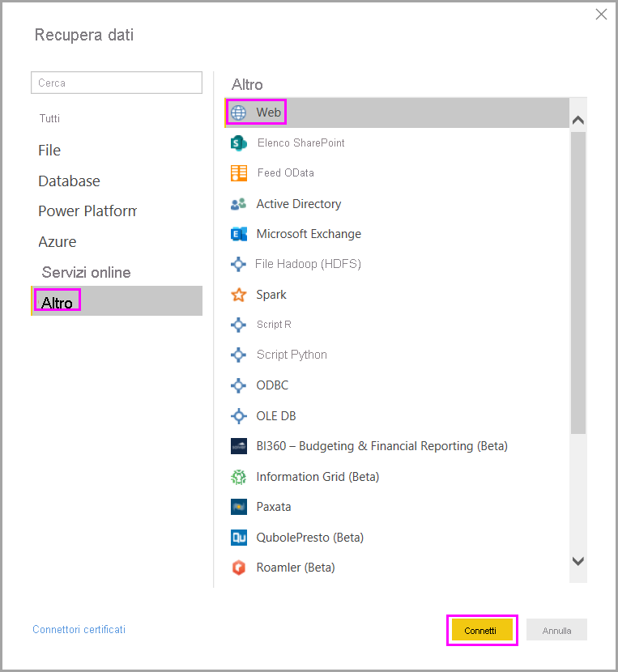Open the Servizi online category

[x=86, y=273]
